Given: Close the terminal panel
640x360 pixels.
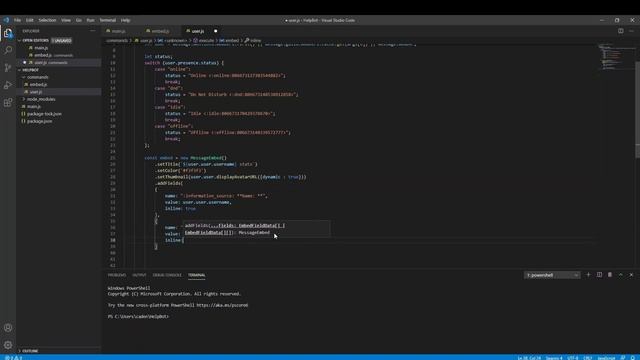Looking at the screenshot, I should coord(631,275).
